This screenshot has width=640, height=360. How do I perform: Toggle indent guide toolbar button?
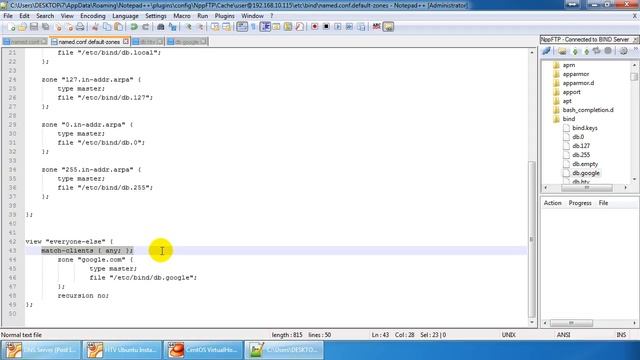click(x=265, y=27)
